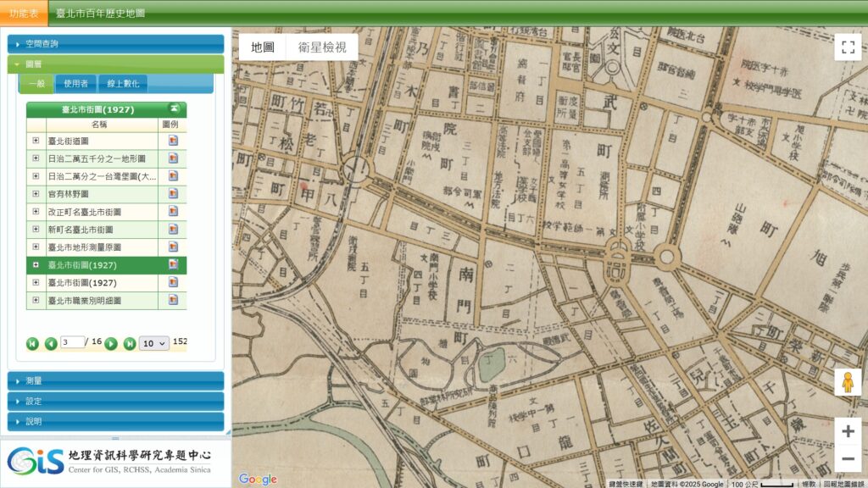Expand the 改正町名臺北市街圖 layer row
The image size is (868, 488).
36,211
